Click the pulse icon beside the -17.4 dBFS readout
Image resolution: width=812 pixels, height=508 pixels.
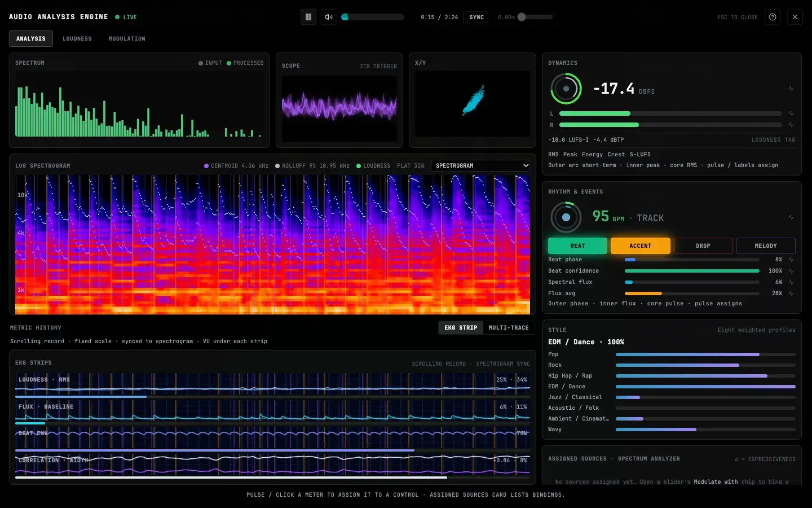coord(791,89)
